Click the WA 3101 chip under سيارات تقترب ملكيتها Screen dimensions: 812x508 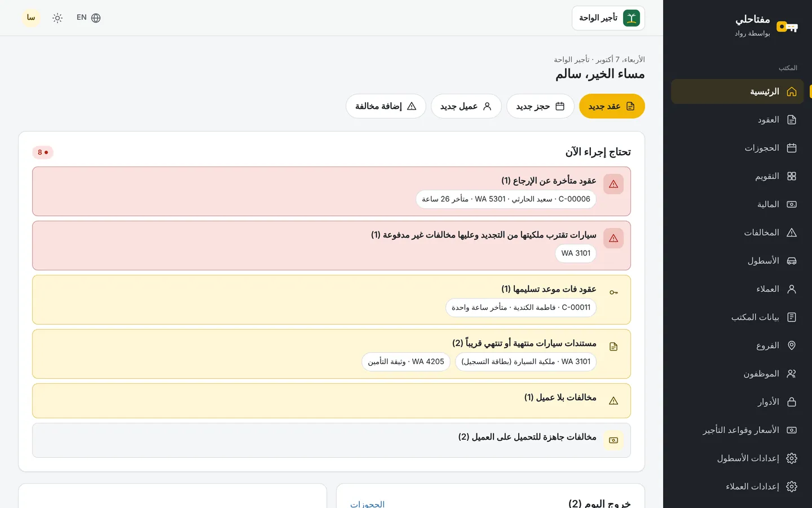click(x=576, y=253)
